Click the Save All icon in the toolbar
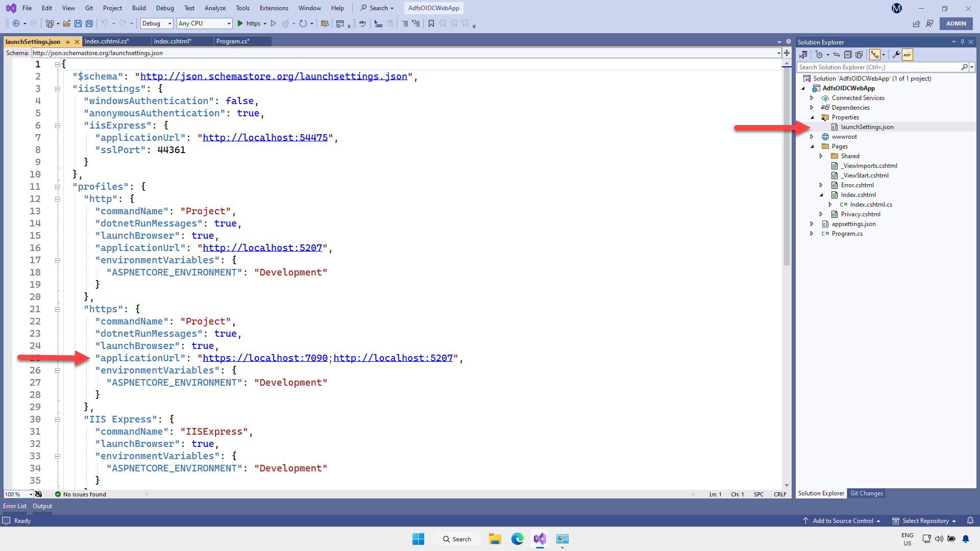Viewport: 980px width, 551px height. click(x=89, y=23)
